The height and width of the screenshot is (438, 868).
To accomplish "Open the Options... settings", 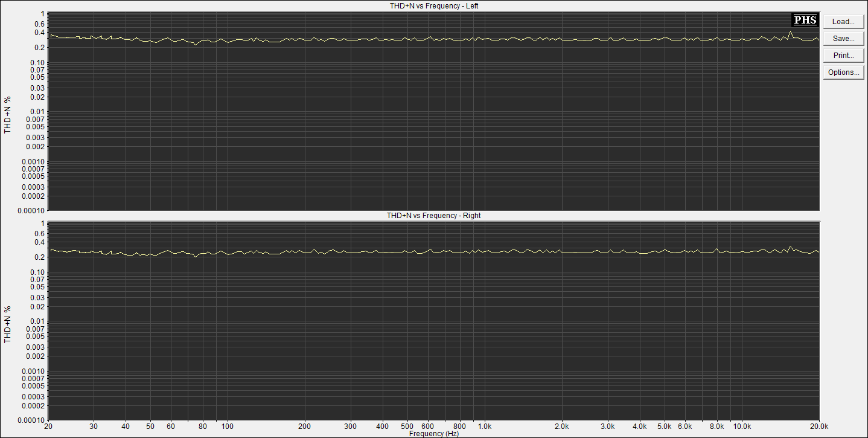I will (843, 72).
